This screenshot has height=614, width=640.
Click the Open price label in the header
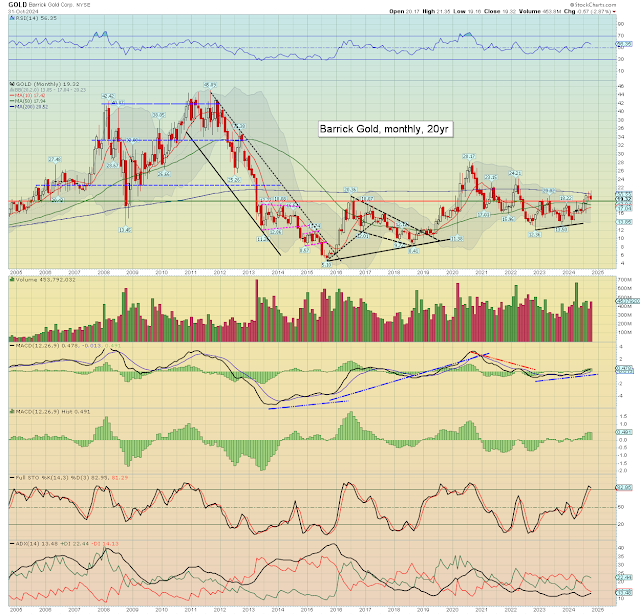pyautogui.click(x=396, y=11)
